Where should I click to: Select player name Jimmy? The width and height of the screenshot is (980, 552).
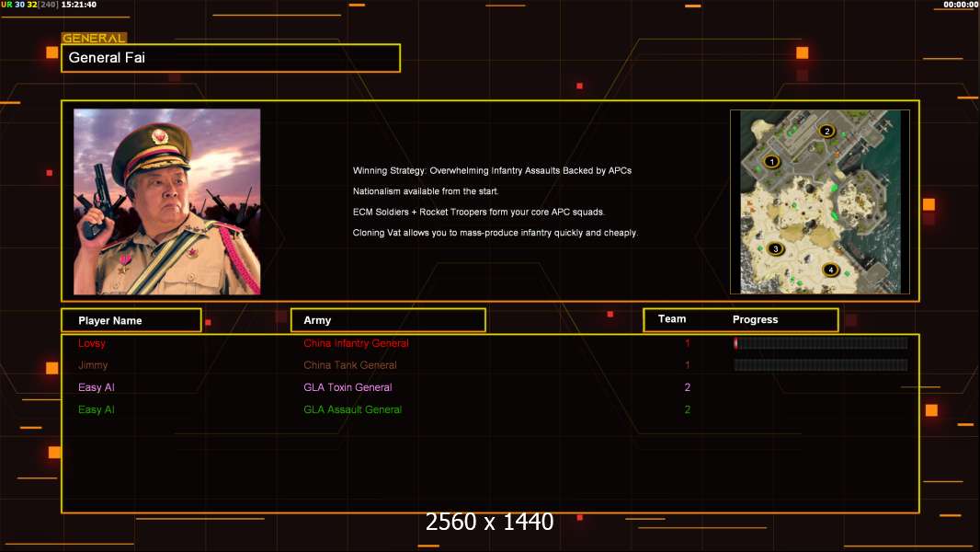93,365
